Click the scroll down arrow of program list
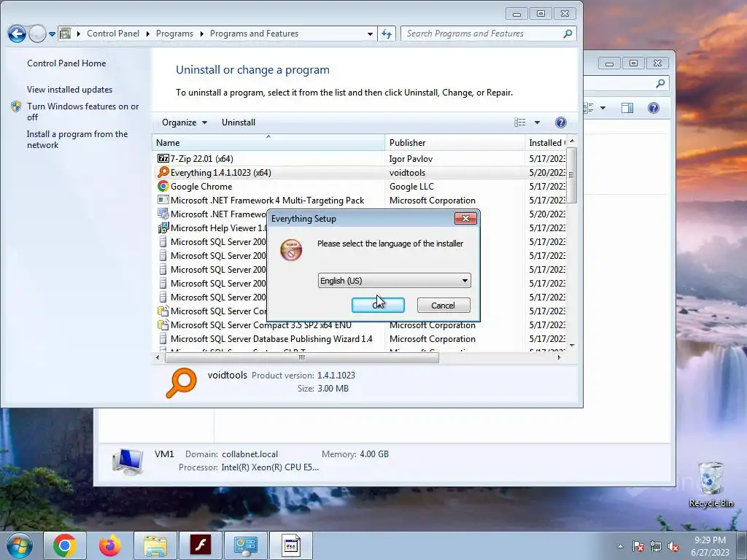The height and width of the screenshot is (560, 747). coord(572,345)
